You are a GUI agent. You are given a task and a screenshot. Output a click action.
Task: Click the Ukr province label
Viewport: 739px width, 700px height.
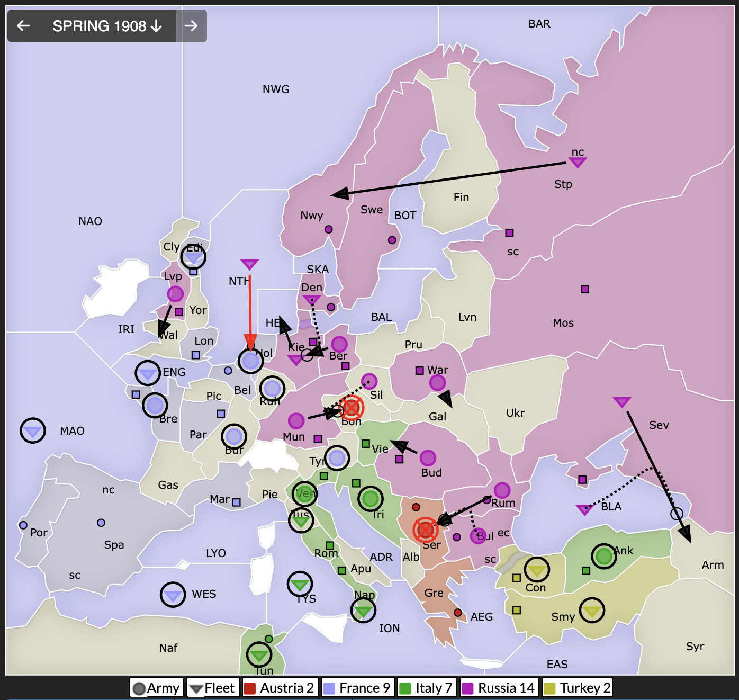[515, 413]
